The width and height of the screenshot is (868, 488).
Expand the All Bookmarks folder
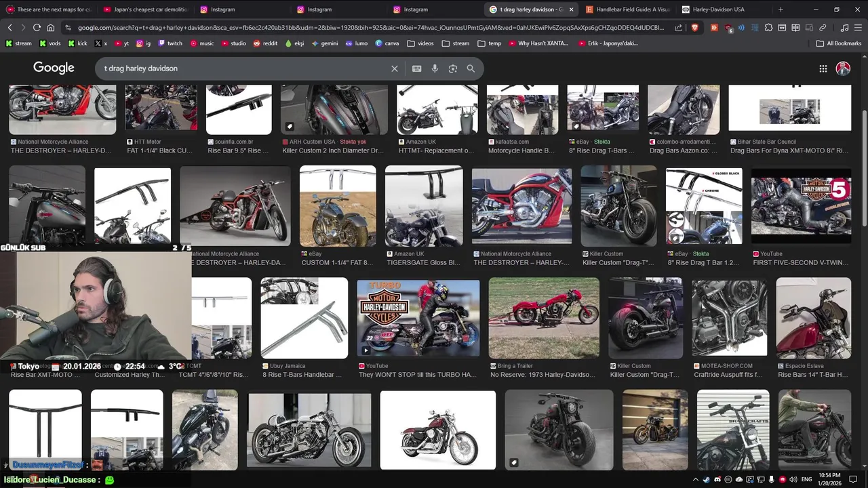click(x=838, y=43)
